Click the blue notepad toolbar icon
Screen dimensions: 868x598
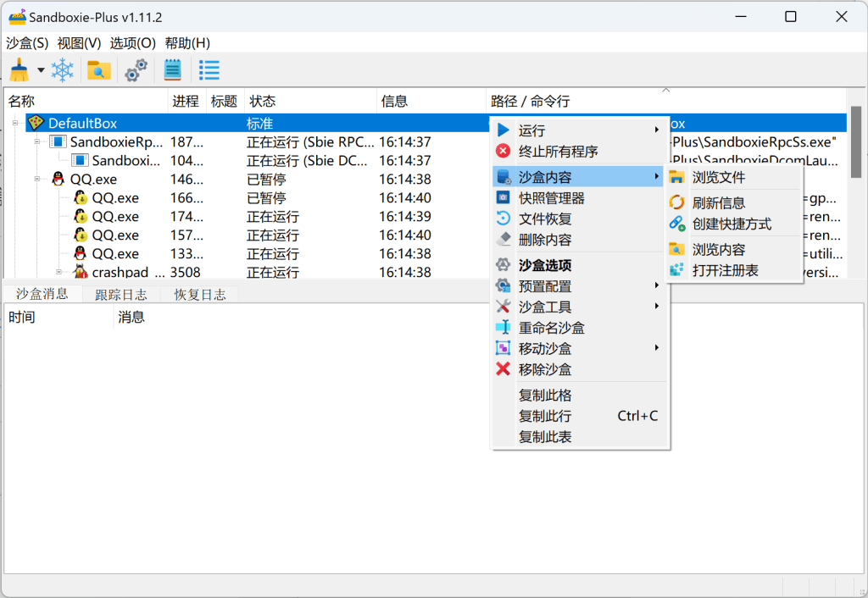tap(173, 70)
